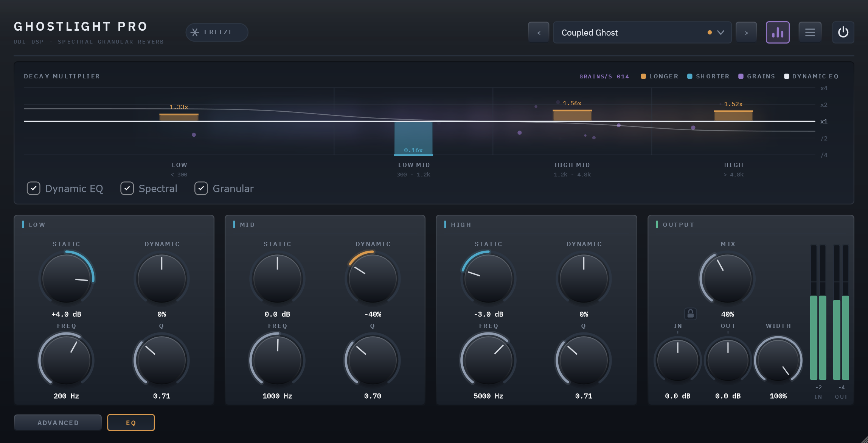Viewport: 868px width, 443px height.
Task: Go to next preset
Action: [746, 33]
